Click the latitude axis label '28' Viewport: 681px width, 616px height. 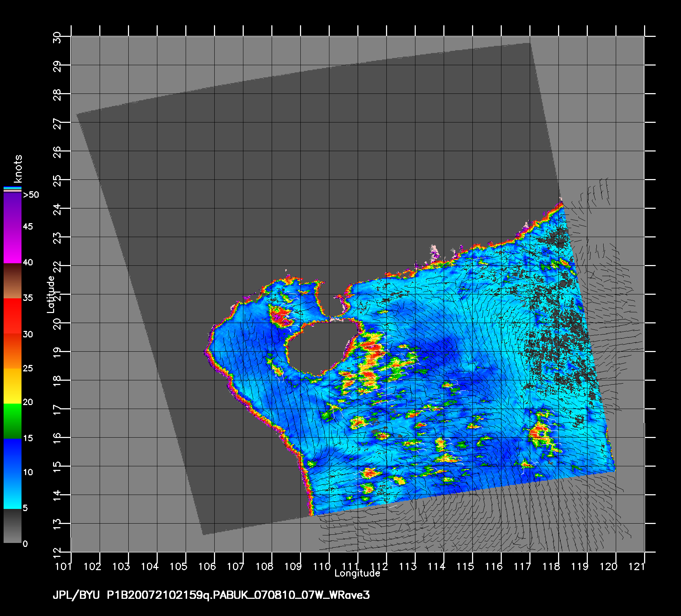(57, 95)
